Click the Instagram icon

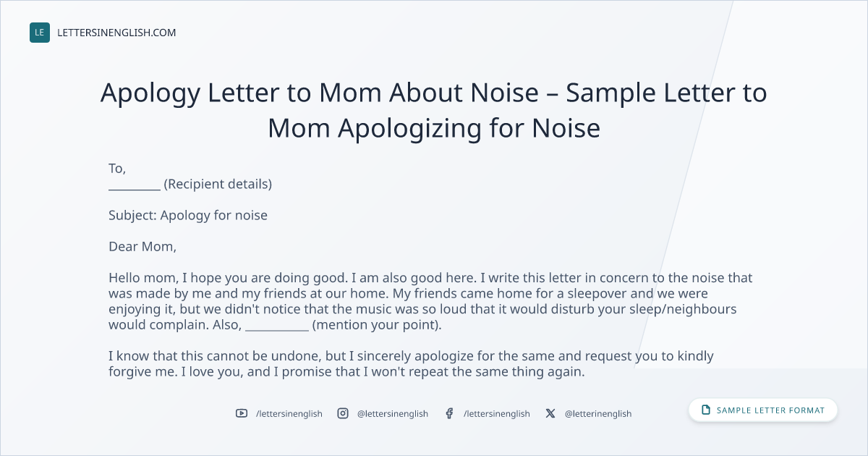point(343,413)
